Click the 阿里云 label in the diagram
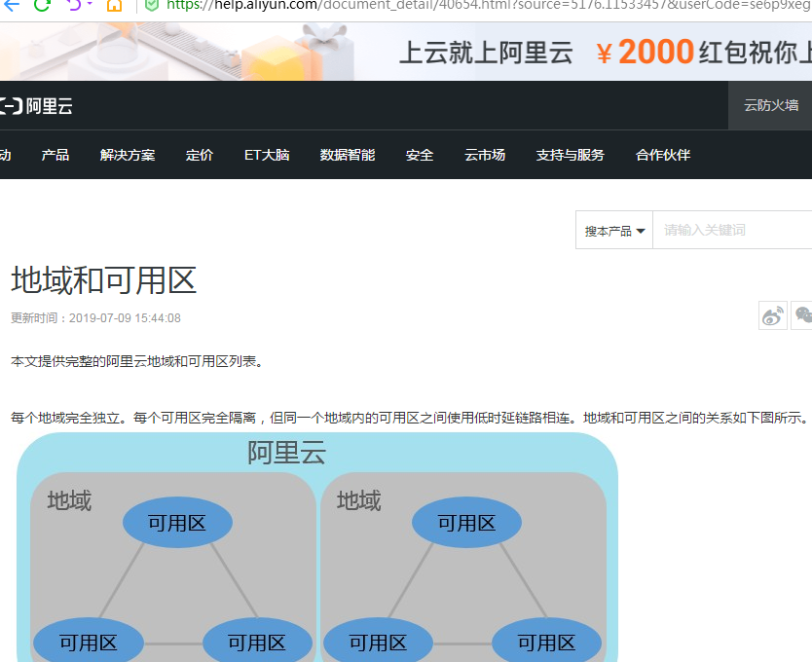The height and width of the screenshot is (662, 812). pos(286,453)
